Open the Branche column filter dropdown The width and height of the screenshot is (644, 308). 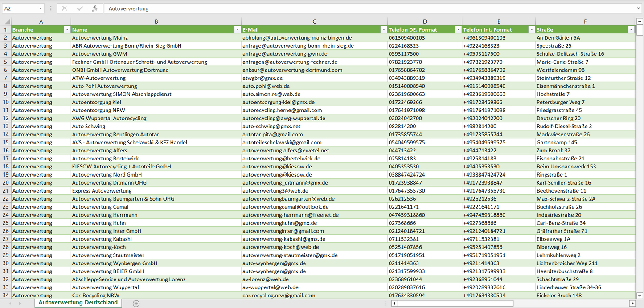coord(67,29)
